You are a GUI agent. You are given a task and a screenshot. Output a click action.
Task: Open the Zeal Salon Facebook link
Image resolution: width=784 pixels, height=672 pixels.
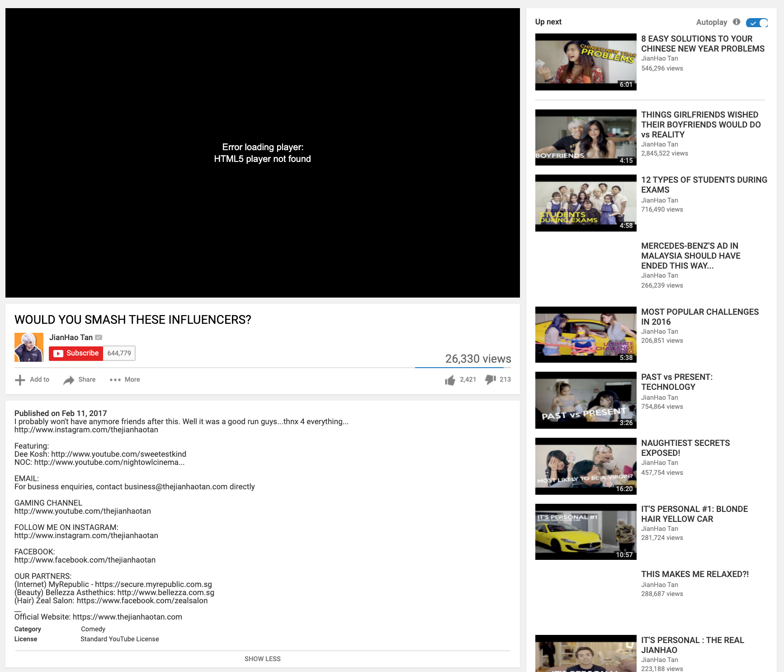click(142, 601)
